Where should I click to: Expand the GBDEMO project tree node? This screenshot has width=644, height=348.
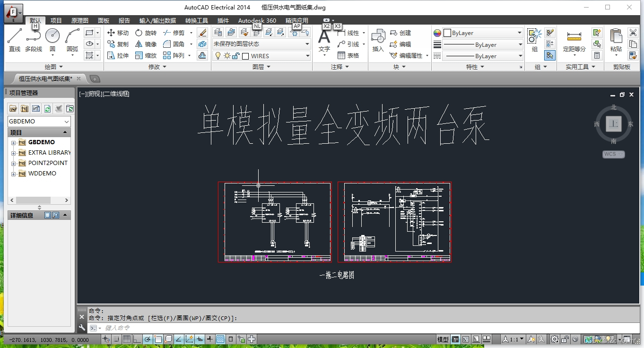click(x=14, y=143)
